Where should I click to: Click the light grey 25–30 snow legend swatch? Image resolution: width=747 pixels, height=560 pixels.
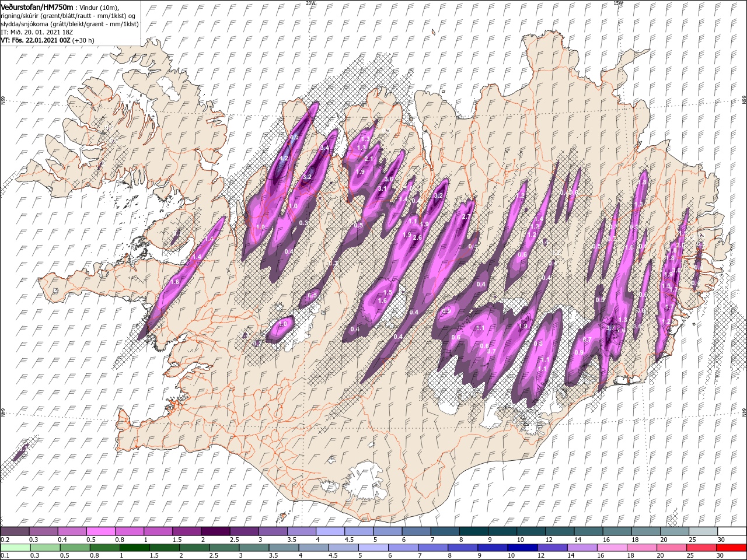pyautogui.click(x=703, y=531)
